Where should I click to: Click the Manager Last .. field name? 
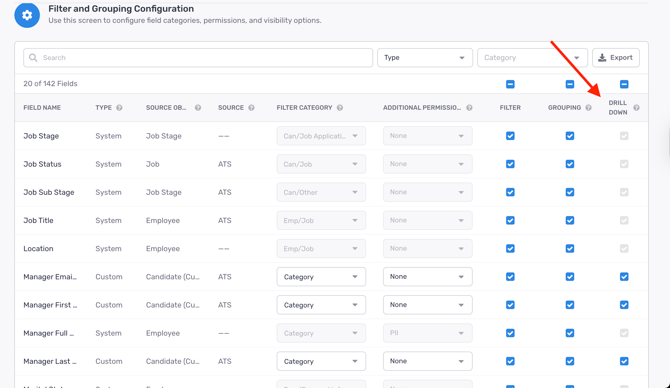point(50,362)
